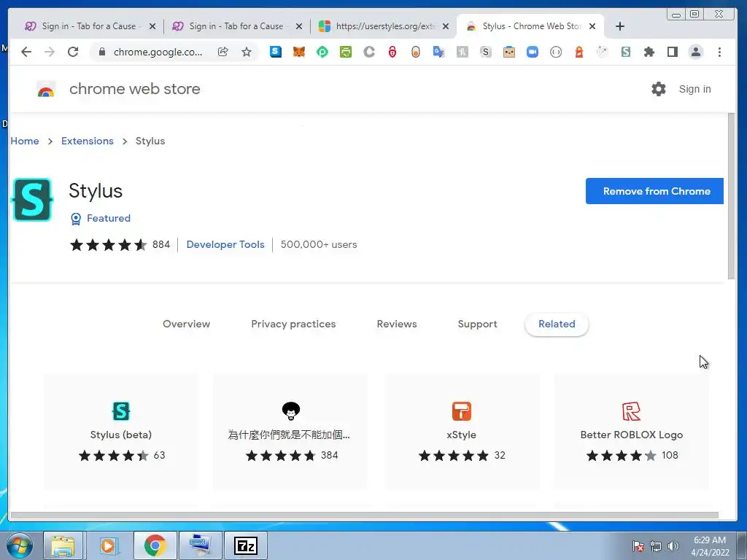Open the Google Translate extension
Viewport: 747px width, 560px height.
[438, 52]
